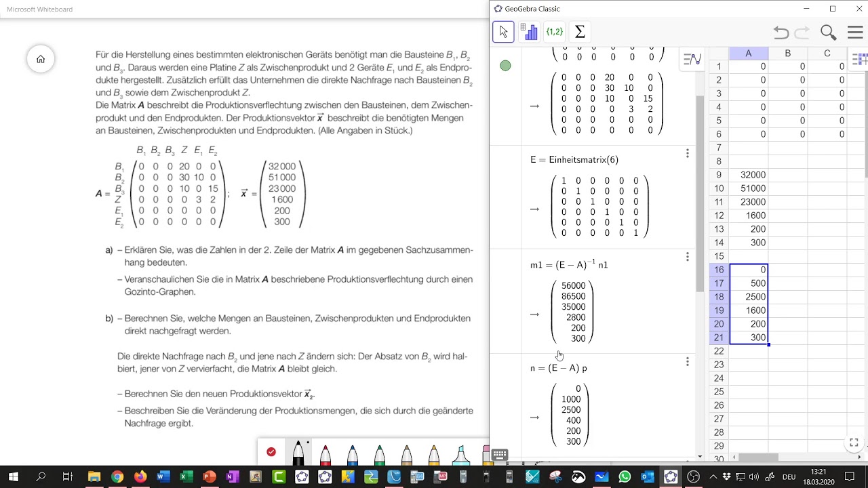The image size is (868, 488).
Task: Pick the yellow pen in the Whiteboard
Action: pyautogui.click(x=434, y=455)
